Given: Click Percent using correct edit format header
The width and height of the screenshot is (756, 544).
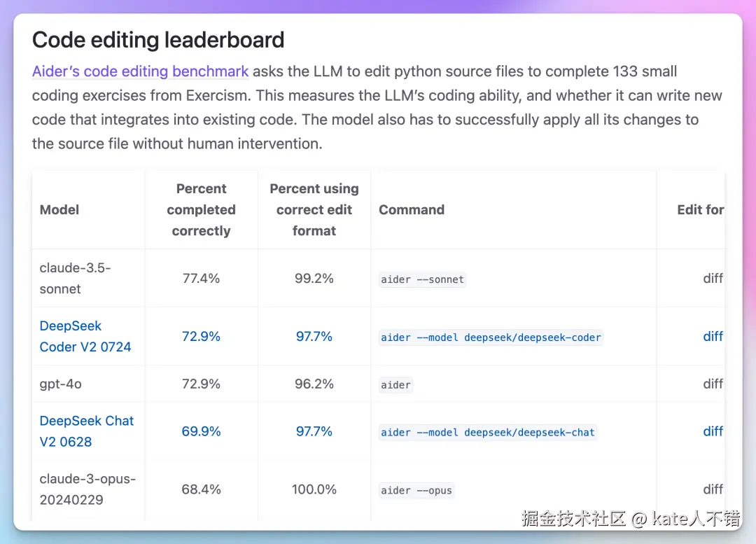Looking at the screenshot, I should tap(314, 209).
